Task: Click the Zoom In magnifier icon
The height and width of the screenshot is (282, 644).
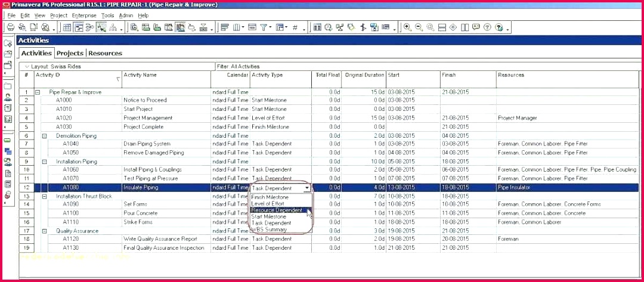Action: tap(407, 27)
